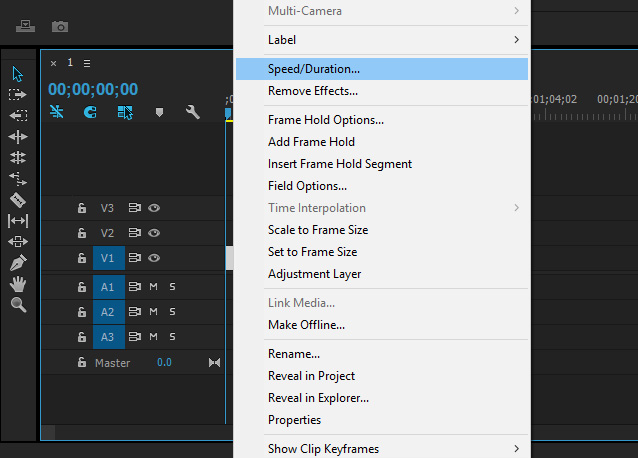This screenshot has height=458, width=638.
Task: Choose Remove Effects... menu entry
Action: point(382,91)
